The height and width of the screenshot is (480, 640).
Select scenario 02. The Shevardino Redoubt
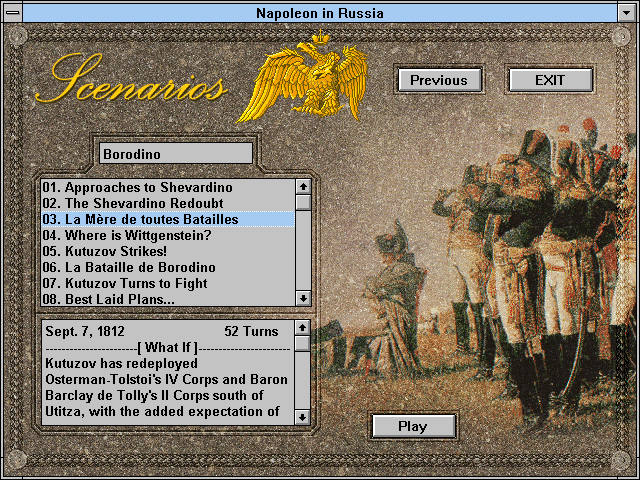click(168, 203)
